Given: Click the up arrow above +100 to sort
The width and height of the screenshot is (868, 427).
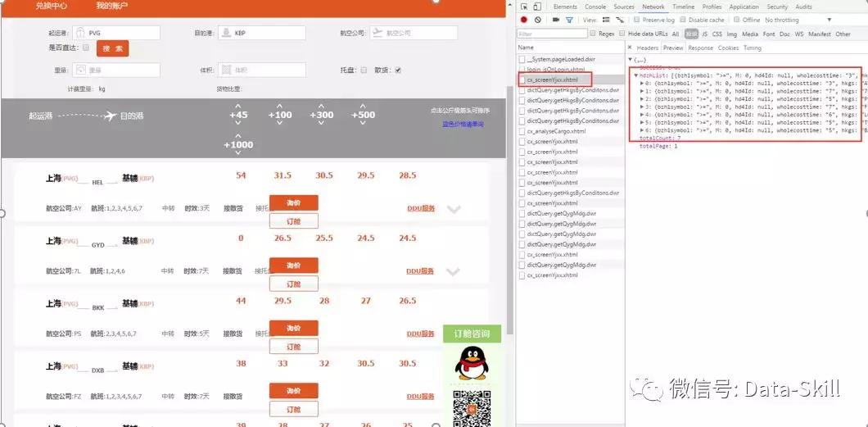Looking at the screenshot, I should pos(279,106).
